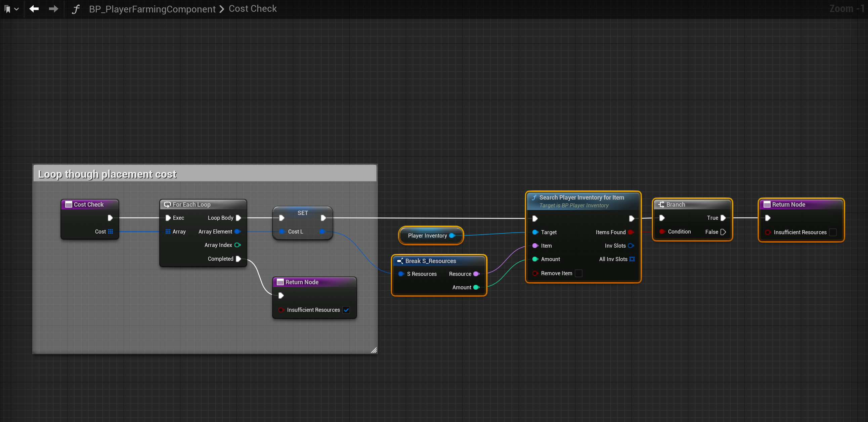Select the SET node header
The image size is (868, 422).
302,213
